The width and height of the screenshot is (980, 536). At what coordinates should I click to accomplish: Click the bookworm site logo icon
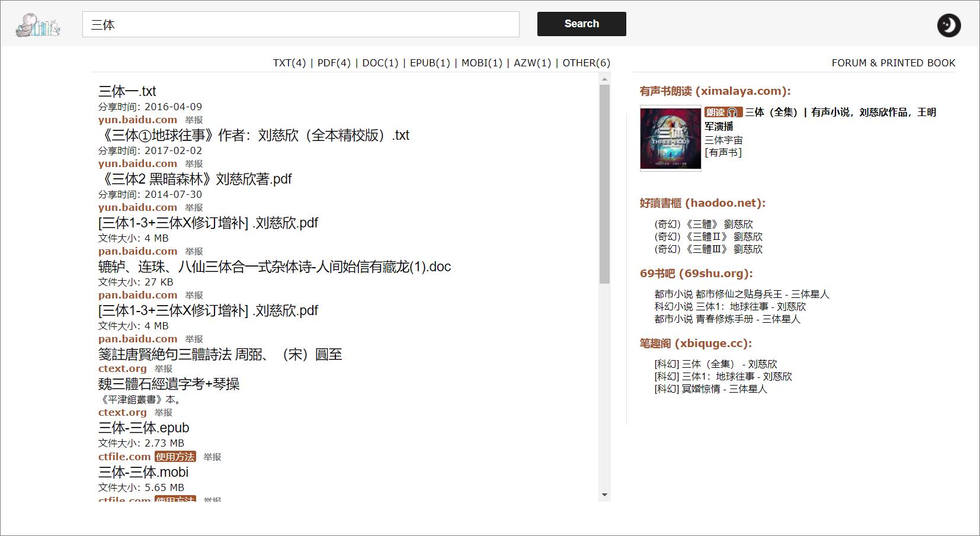(37, 25)
